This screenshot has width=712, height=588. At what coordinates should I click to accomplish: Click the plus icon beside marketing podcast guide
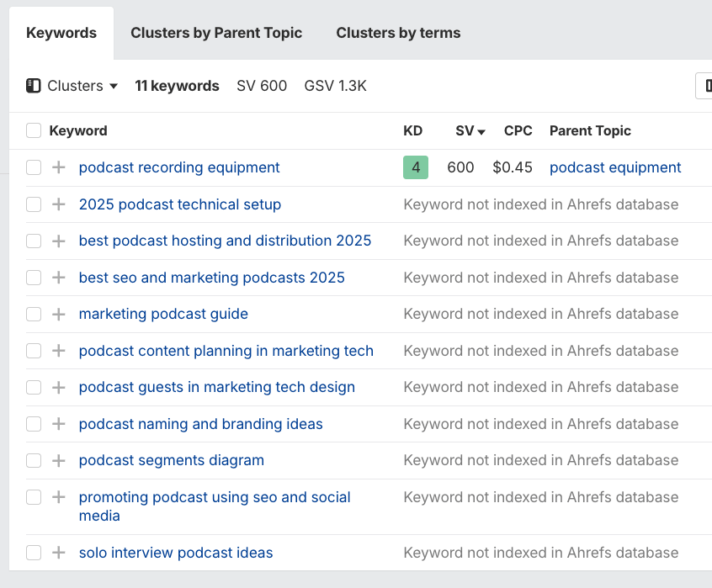point(58,314)
